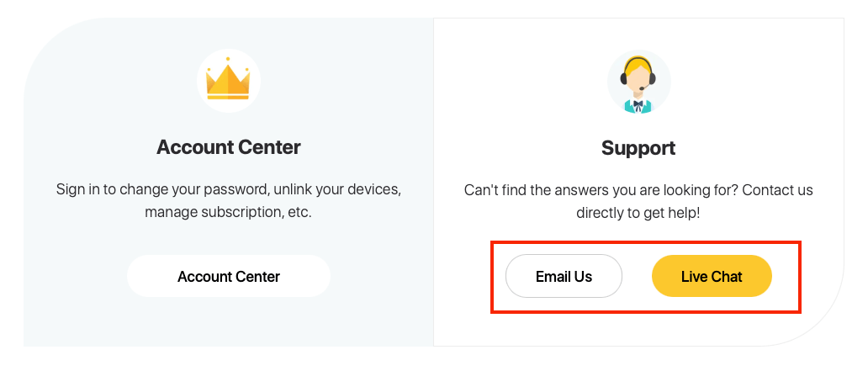Viewport: 868px width, 371px height.
Task: Click the white circle behind the crown
Action: (229, 81)
